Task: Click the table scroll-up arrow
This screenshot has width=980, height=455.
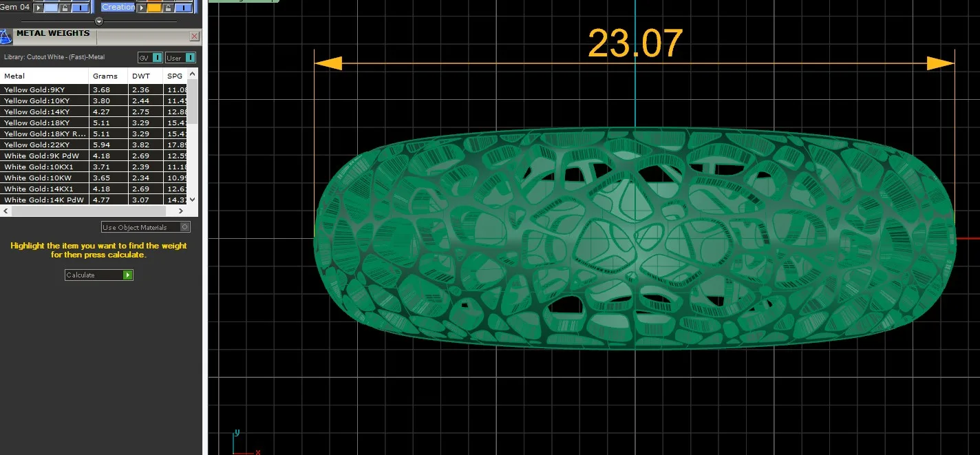Action: (192, 74)
